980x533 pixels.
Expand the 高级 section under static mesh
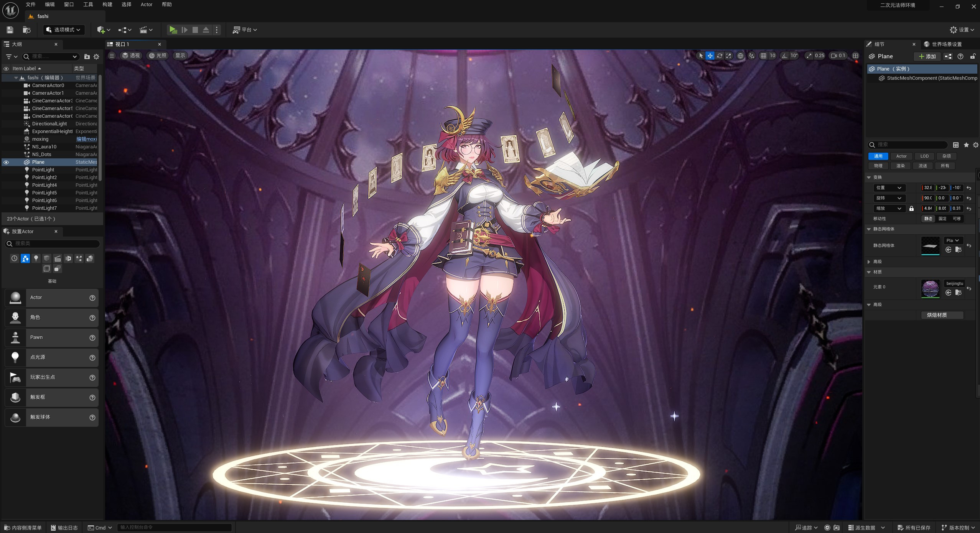(x=869, y=262)
